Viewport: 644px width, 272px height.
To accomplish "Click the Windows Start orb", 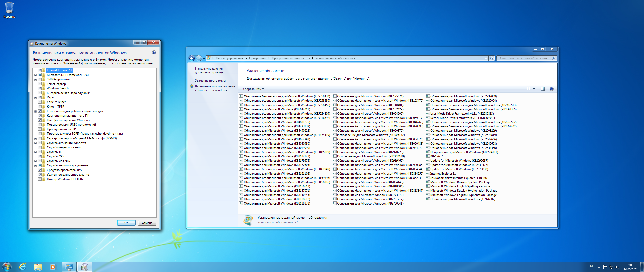I will click(7, 267).
